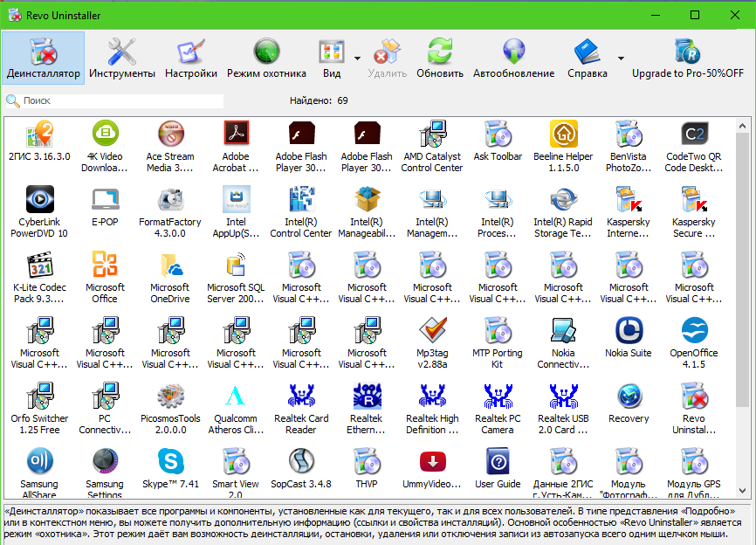Screen dimensions: 756x545
Task: Select UmmyVideoDownloader icon
Action: [432, 461]
